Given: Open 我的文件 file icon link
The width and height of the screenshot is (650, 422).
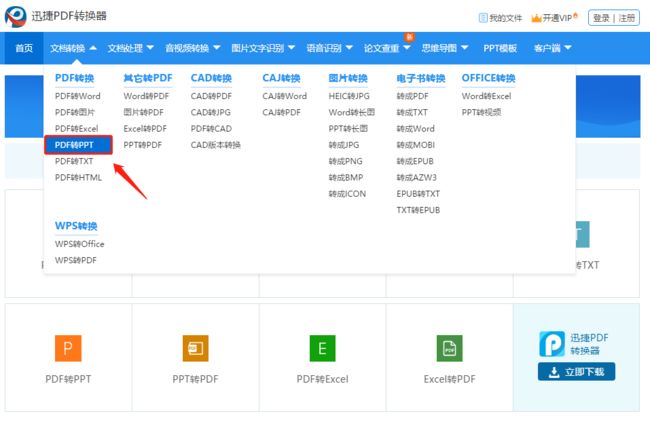Looking at the screenshot, I should tap(483, 18).
